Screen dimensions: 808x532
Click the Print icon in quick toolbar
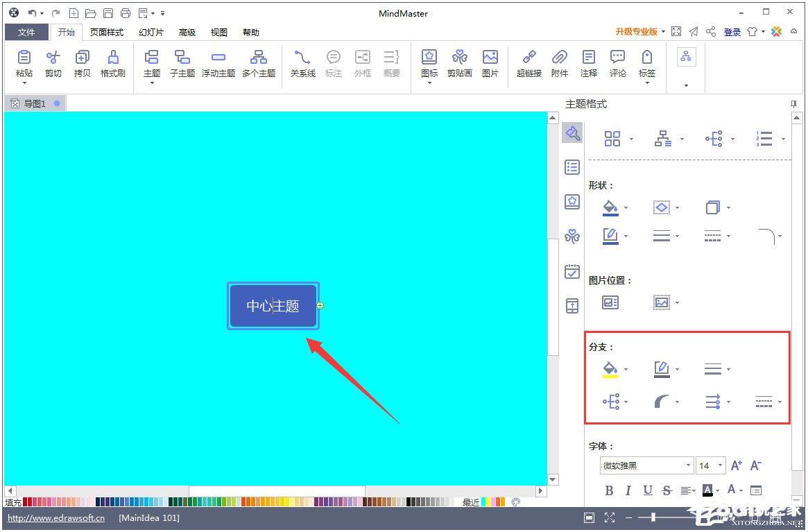point(126,13)
